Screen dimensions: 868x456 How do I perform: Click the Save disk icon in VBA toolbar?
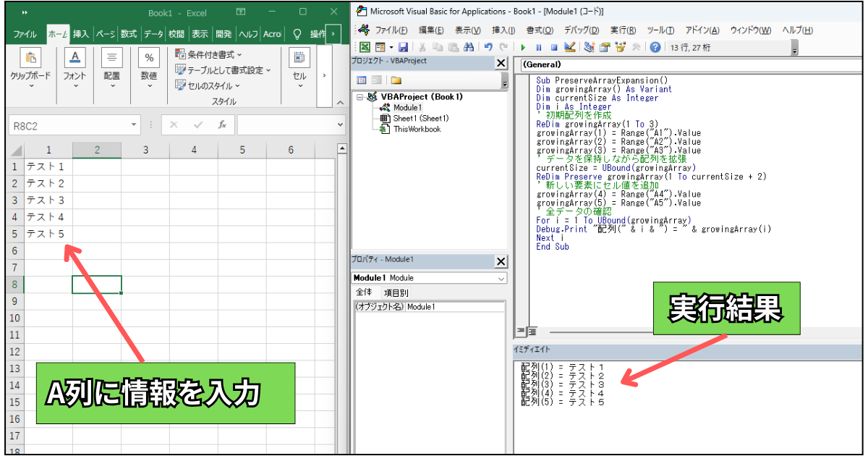pos(403,47)
